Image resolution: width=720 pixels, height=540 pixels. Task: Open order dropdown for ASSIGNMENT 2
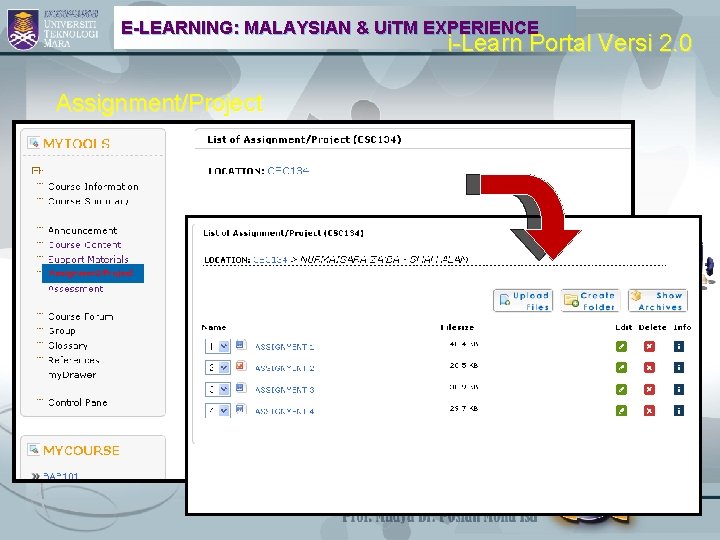point(218,367)
